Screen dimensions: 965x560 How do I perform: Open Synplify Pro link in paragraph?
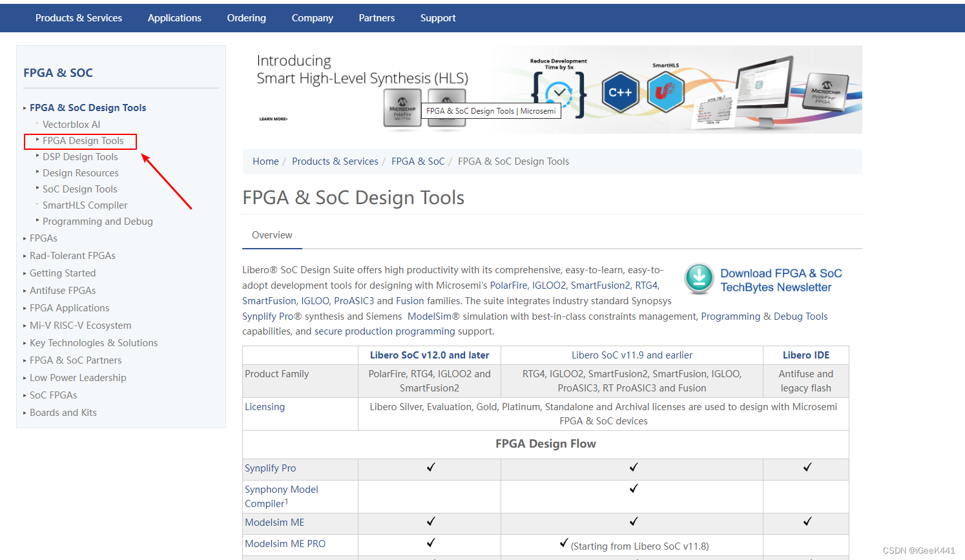267,316
